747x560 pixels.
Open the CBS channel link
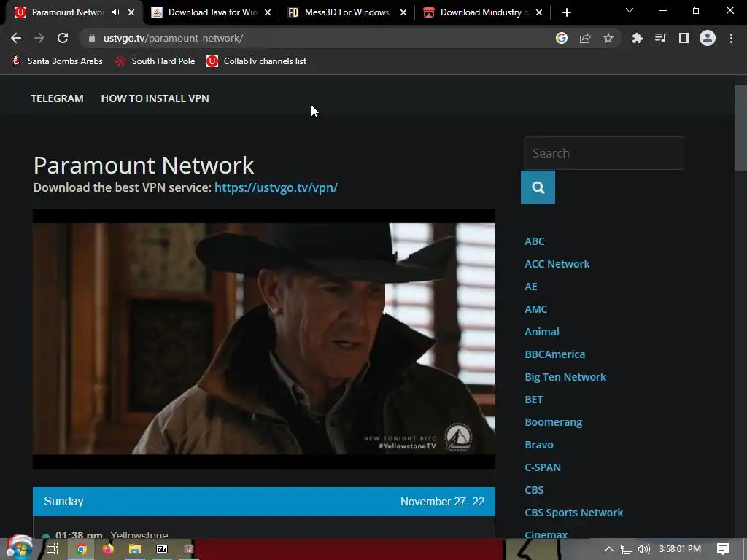coord(534,490)
